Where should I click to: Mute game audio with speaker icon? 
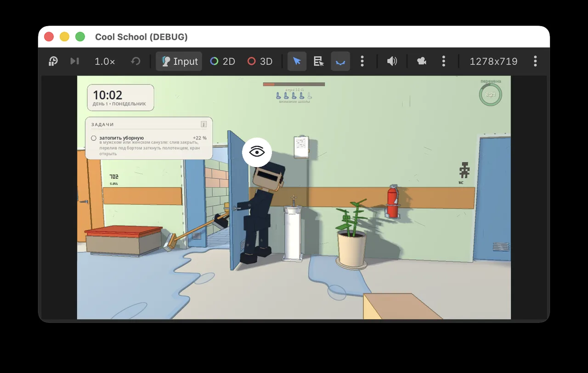(x=392, y=61)
